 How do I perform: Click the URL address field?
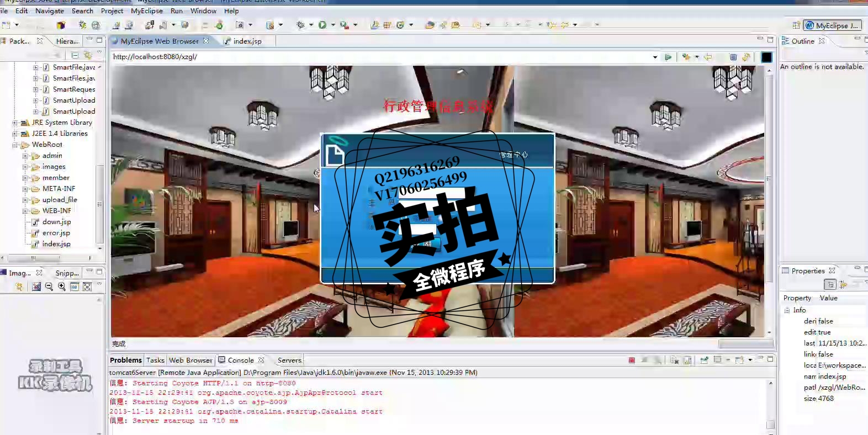coord(381,57)
